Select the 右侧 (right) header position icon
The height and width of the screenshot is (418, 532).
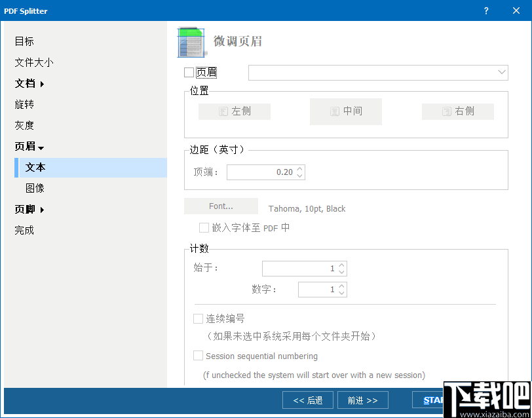click(x=457, y=111)
